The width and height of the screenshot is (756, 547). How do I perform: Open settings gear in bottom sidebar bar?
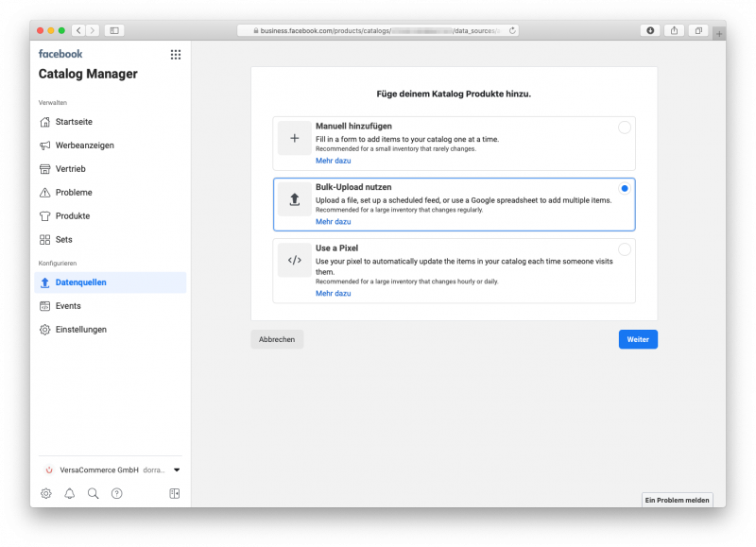[45, 493]
